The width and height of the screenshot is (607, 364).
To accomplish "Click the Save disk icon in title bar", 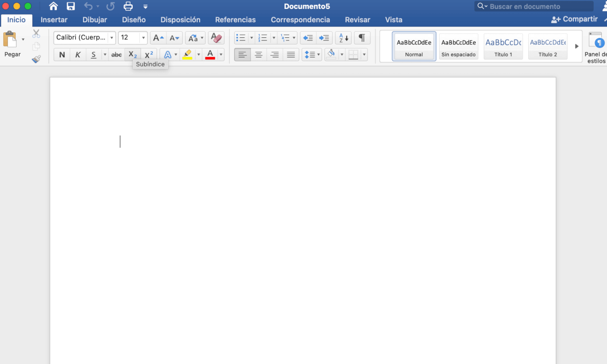I will [71, 6].
